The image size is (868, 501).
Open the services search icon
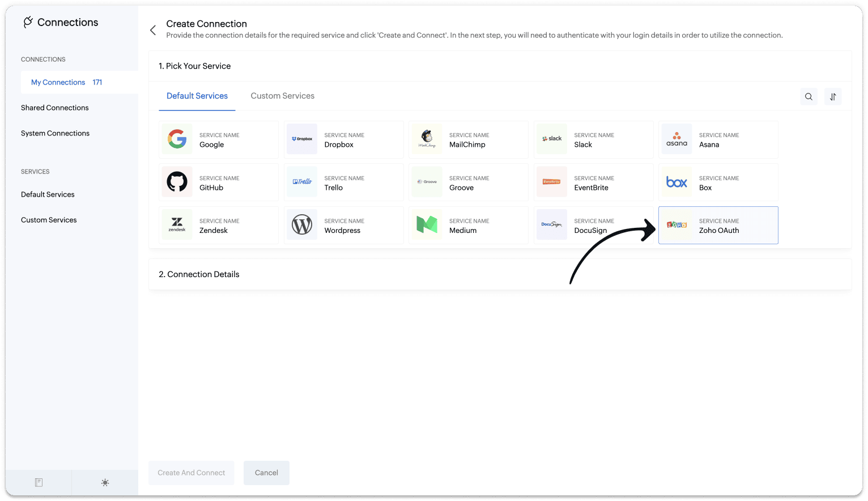[x=809, y=97]
